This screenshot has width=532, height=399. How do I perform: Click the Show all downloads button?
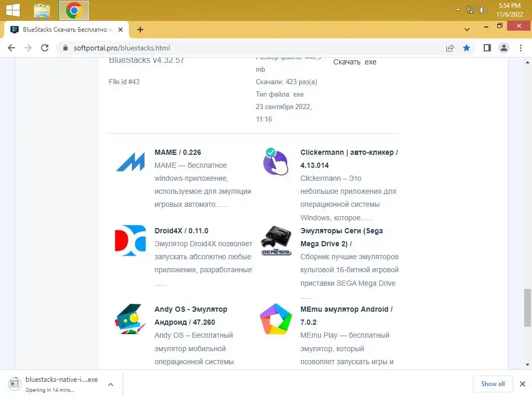[493, 384]
